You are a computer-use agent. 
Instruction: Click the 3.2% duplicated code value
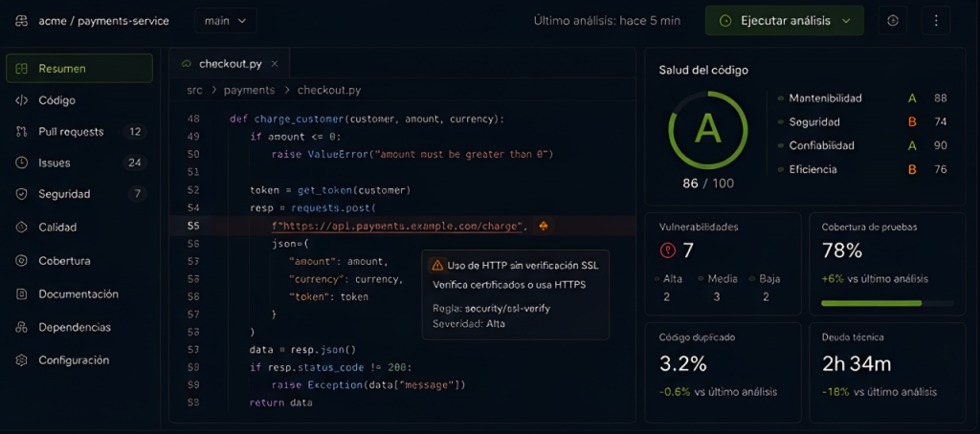(x=683, y=363)
